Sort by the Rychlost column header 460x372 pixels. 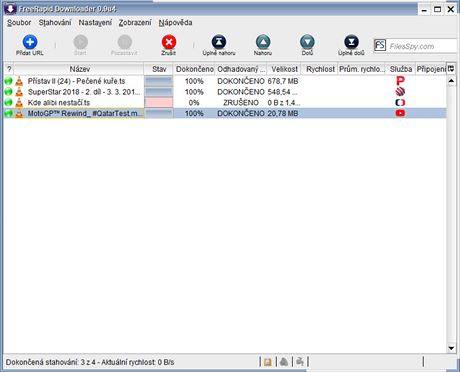click(x=320, y=69)
